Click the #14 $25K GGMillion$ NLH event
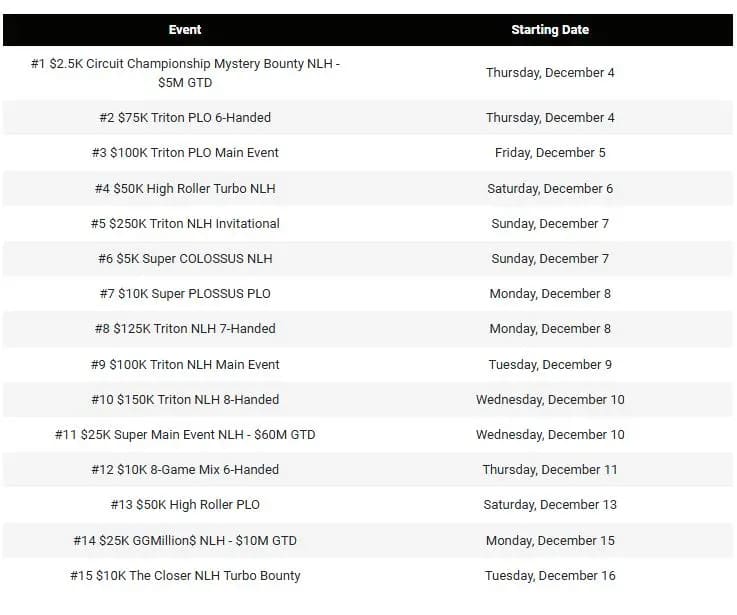This screenshot has width=737, height=615. (x=185, y=541)
